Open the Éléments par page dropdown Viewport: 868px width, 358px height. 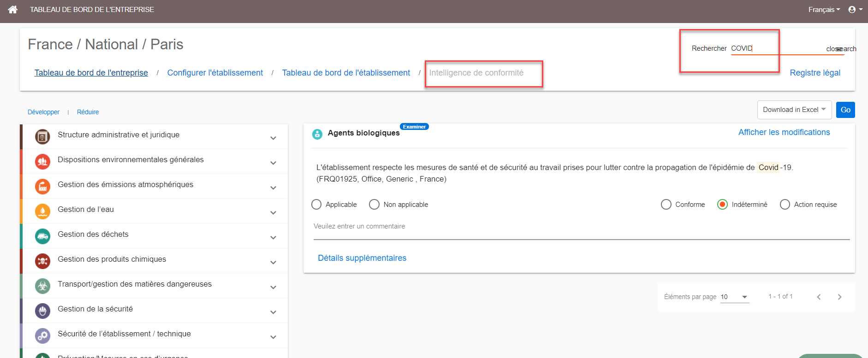pyautogui.click(x=735, y=297)
